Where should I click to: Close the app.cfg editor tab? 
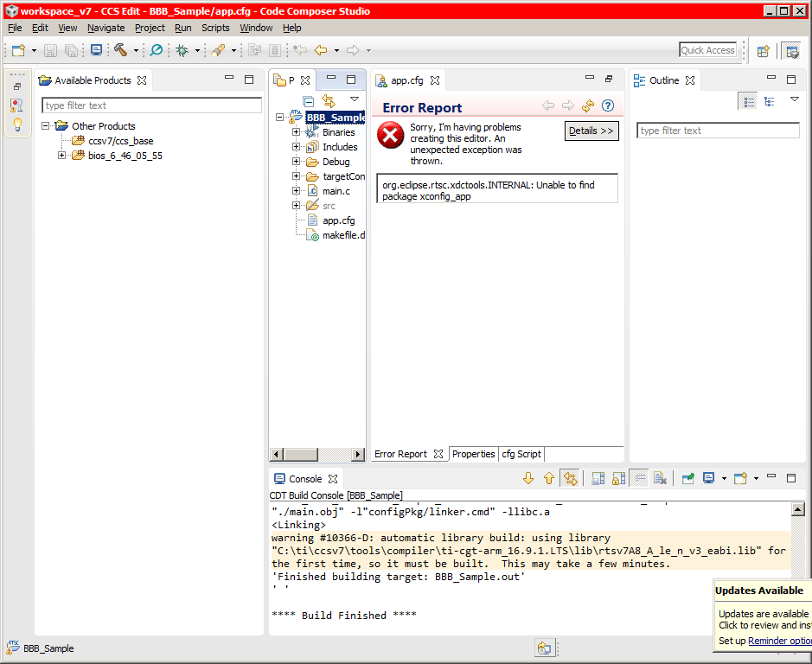pyautogui.click(x=435, y=80)
